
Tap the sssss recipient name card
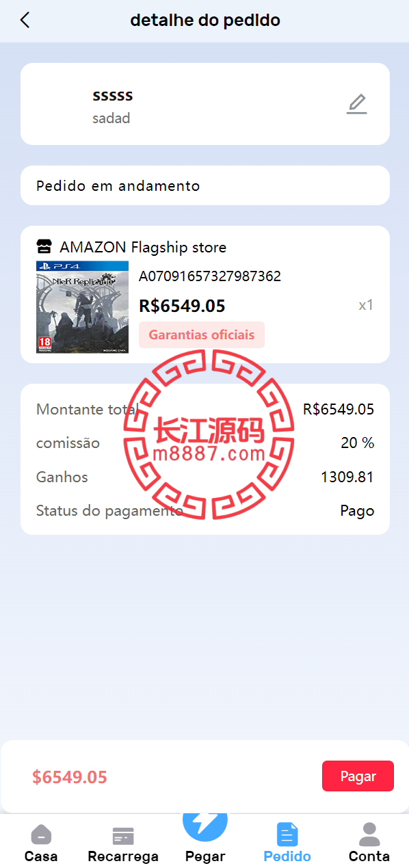[205, 104]
